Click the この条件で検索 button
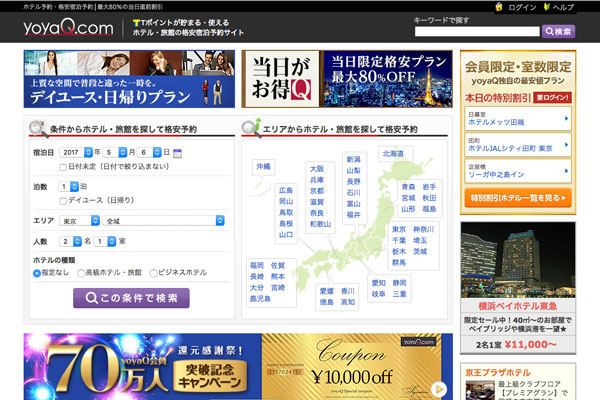600x400 pixels. point(131,298)
